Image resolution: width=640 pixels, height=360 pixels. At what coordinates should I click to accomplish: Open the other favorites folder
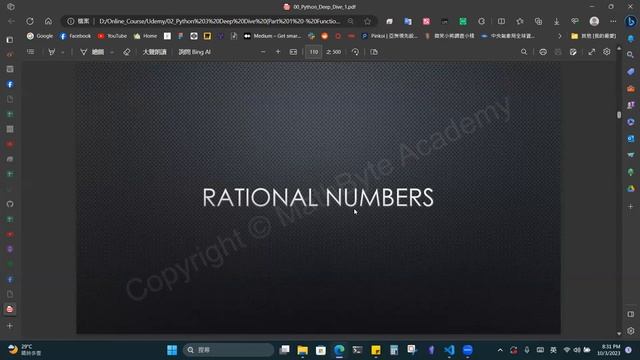(593, 36)
